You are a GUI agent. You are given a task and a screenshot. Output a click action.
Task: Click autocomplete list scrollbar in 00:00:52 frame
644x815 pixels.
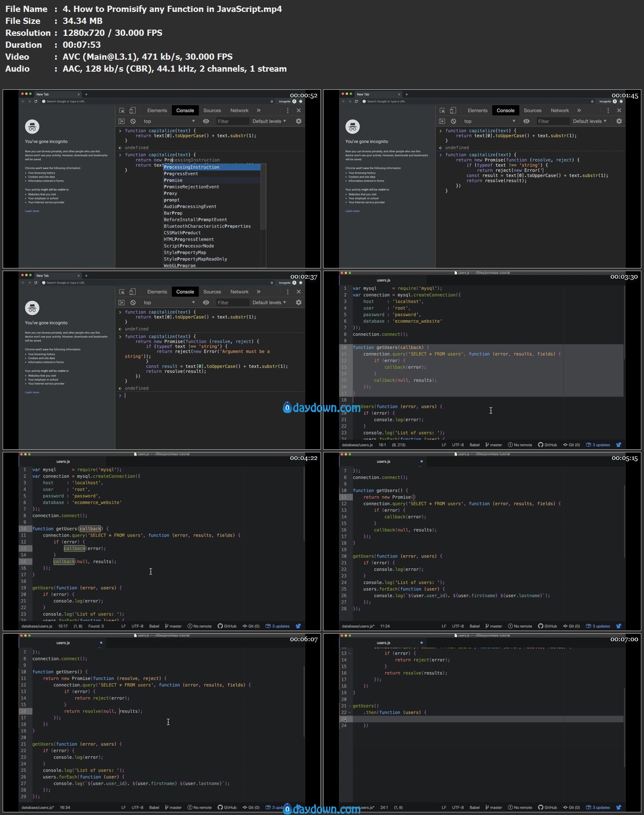point(263,197)
